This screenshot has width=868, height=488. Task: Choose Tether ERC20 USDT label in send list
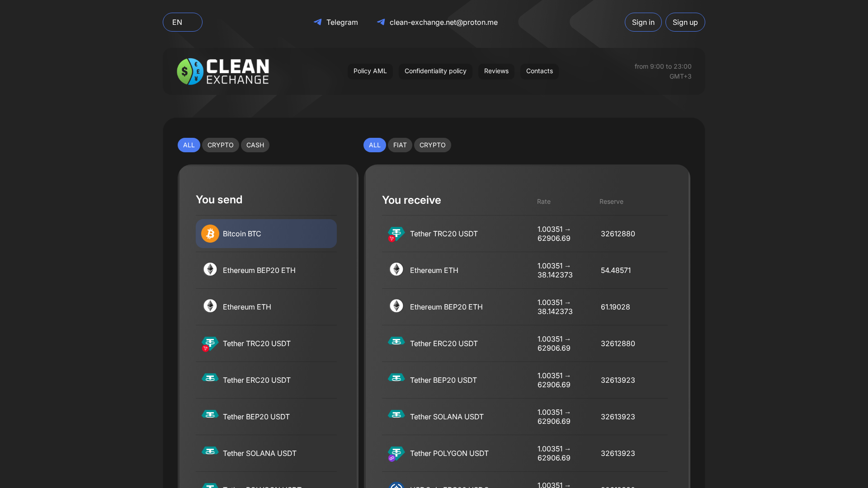pos(257,380)
